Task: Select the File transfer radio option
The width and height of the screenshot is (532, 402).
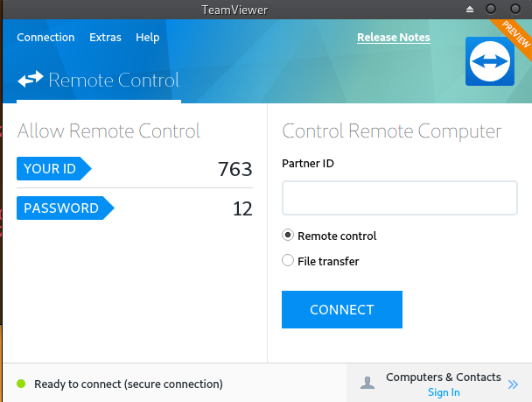Action: click(x=288, y=260)
